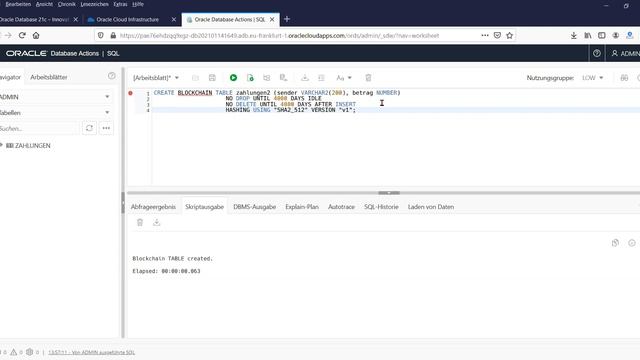The width and height of the screenshot is (640, 360).
Task: Click the info icon beside copy output
Action: 632,243
